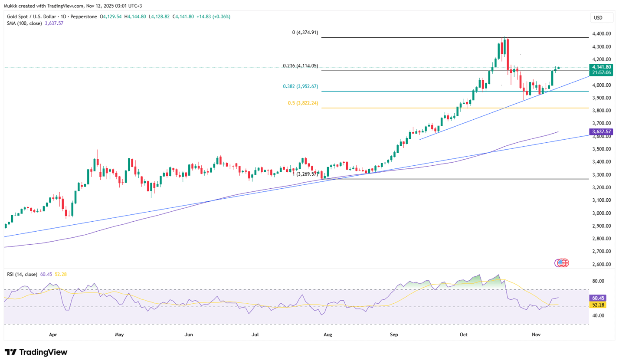Click the TradingView logo at bottom left
Image resolution: width=619 pixels, height=364 pixels.
coord(36,352)
